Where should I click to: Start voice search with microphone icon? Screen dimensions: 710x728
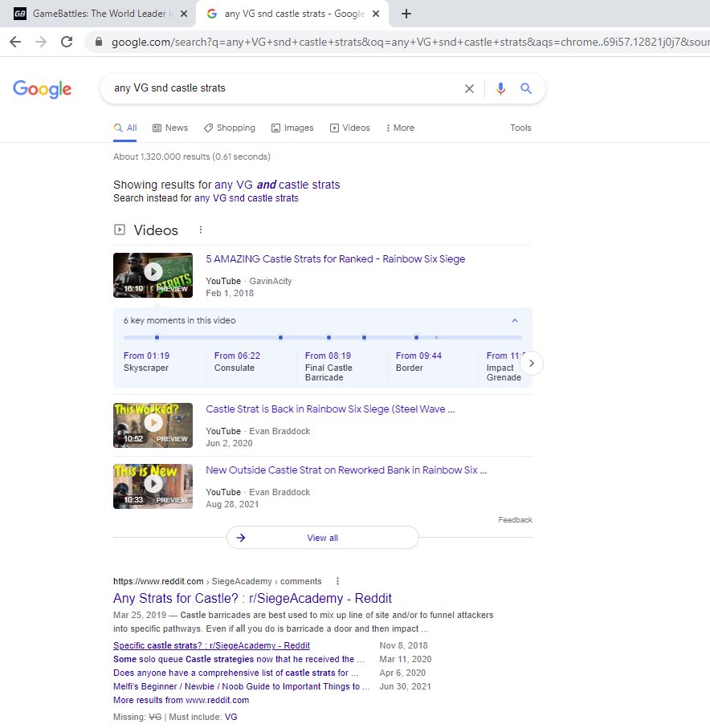500,88
